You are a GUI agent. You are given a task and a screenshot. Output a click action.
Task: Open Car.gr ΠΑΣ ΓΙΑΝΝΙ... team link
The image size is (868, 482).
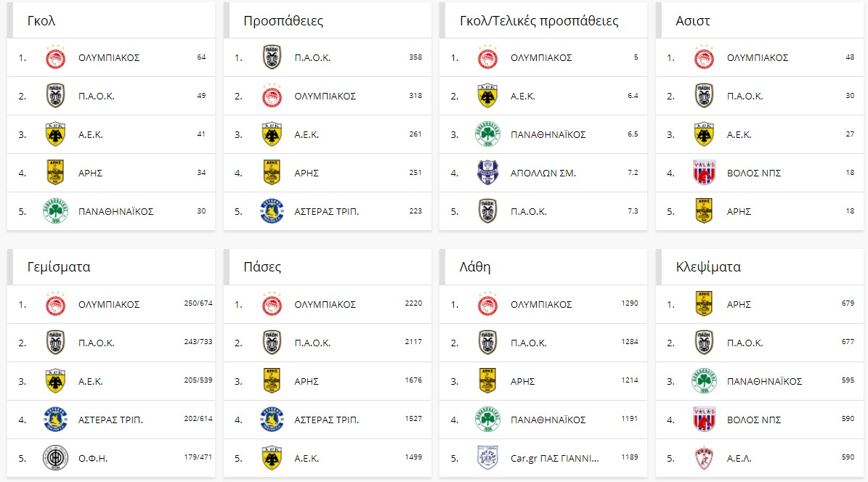point(555,458)
